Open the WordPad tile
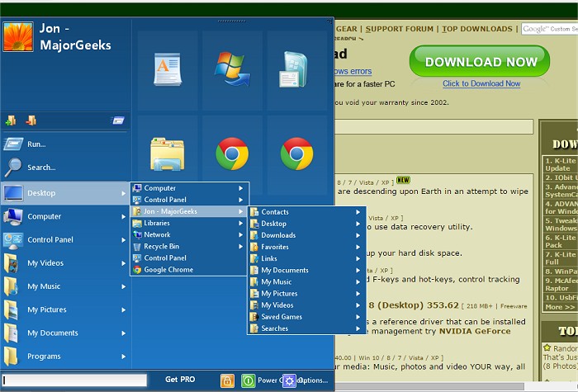578x392 pixels. pos(167,69)
